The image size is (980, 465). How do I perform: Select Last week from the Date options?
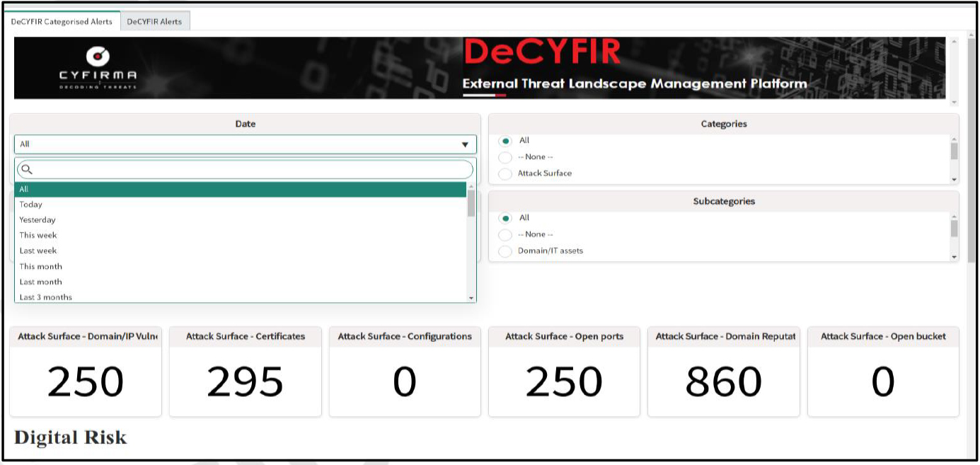241,251
